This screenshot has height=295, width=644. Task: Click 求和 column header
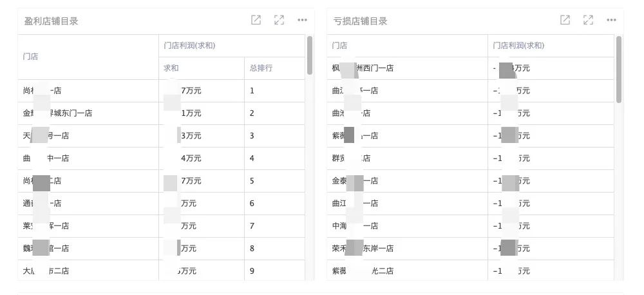171,68
